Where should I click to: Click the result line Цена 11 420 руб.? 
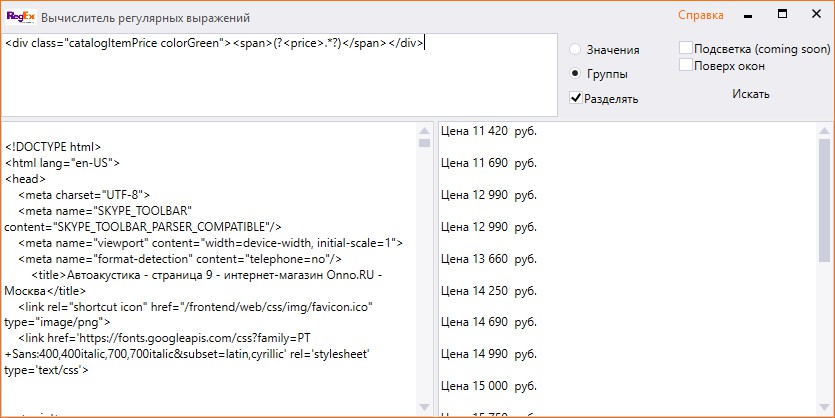489,130
